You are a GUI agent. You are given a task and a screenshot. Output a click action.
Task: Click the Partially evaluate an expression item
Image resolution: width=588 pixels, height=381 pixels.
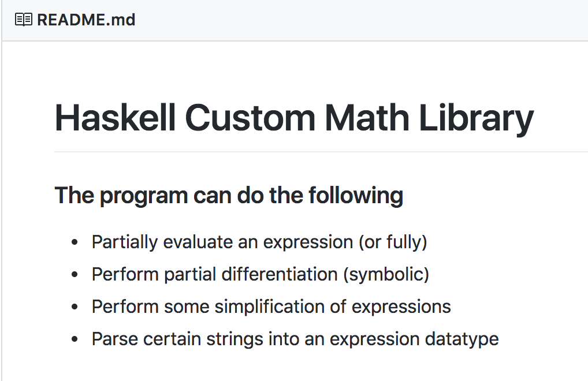259,242
